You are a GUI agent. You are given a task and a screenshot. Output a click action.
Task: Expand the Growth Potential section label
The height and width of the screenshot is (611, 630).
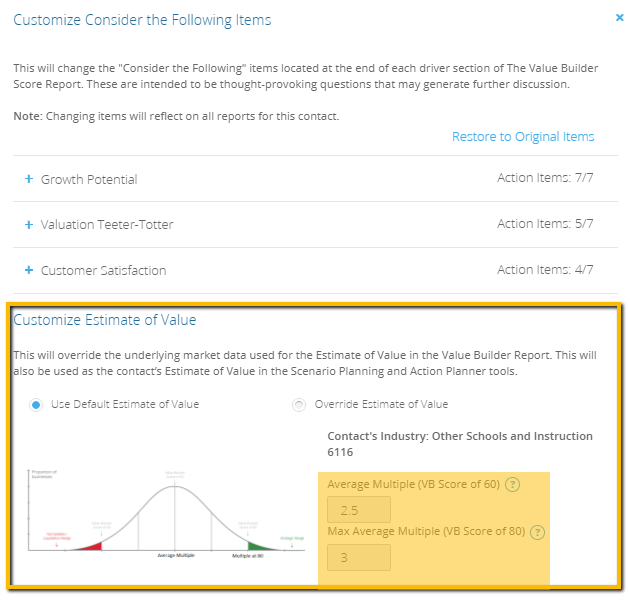point(89,180)
